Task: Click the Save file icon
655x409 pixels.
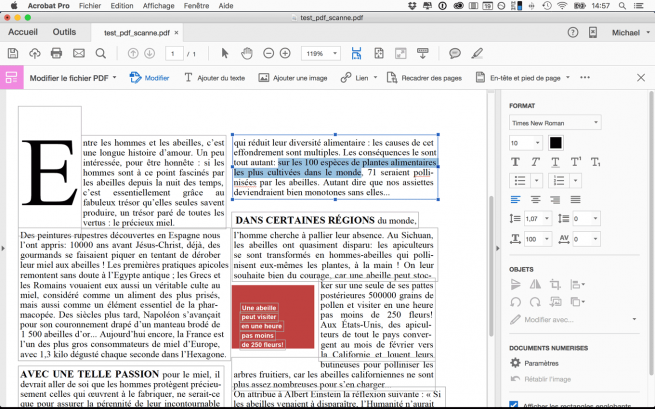Action: click(x=13, y=53)
